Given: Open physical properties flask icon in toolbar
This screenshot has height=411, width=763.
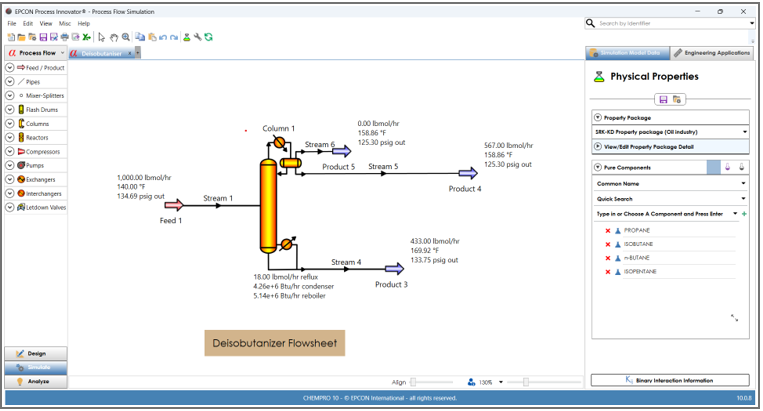Looking at the screenshot, I should pyautogui.click(x=186, y=37).
